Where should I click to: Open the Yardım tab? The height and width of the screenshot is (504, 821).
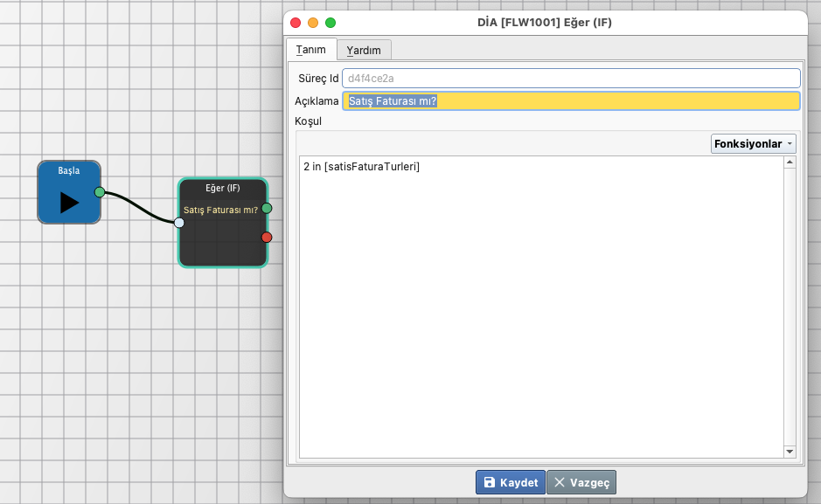pyautogui.click(x=364, y=50)
